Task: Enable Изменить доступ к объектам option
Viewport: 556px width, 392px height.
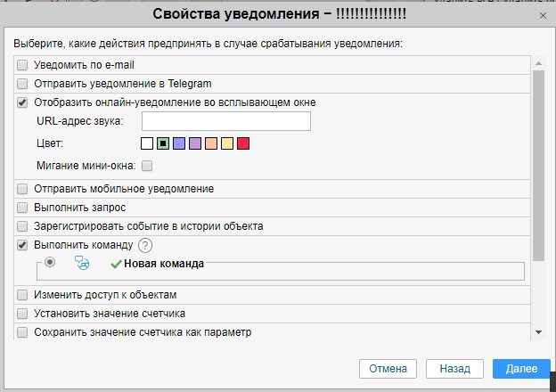Action: tap(22, 295)
